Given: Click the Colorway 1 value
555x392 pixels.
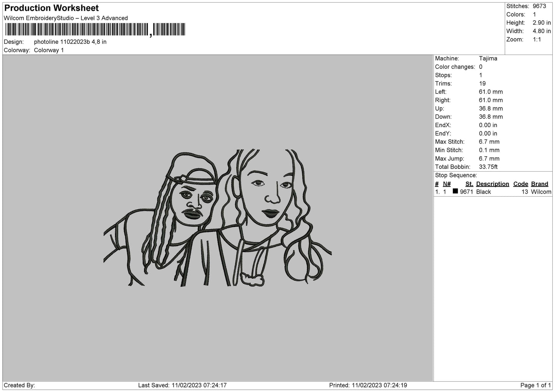Looking at the screenshot, I should coord(49,50).
